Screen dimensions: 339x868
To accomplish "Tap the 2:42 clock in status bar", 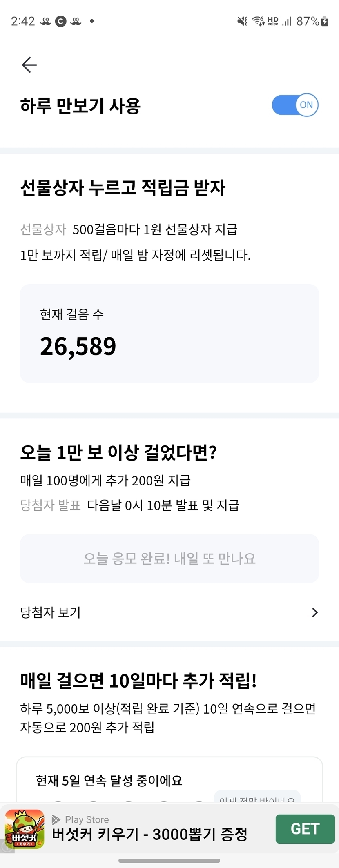I will (23, 21).
